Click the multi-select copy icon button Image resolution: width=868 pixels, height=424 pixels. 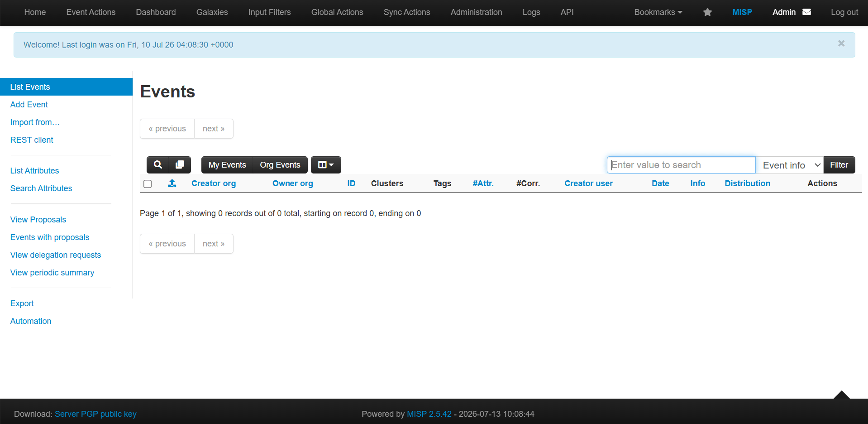(180, 165)
